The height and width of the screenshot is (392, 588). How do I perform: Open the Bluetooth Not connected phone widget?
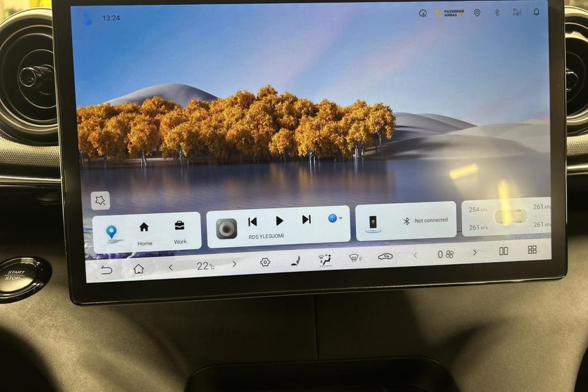(x=406, y=221)
